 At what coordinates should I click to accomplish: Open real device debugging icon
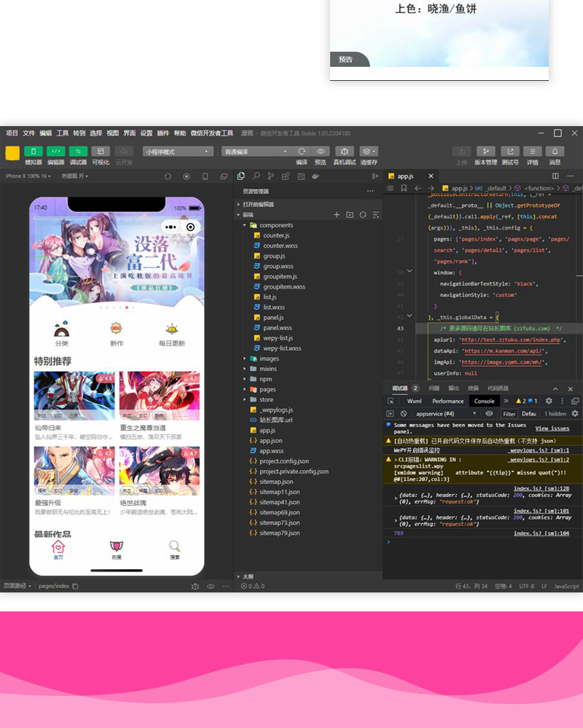(x=344, y=152)
